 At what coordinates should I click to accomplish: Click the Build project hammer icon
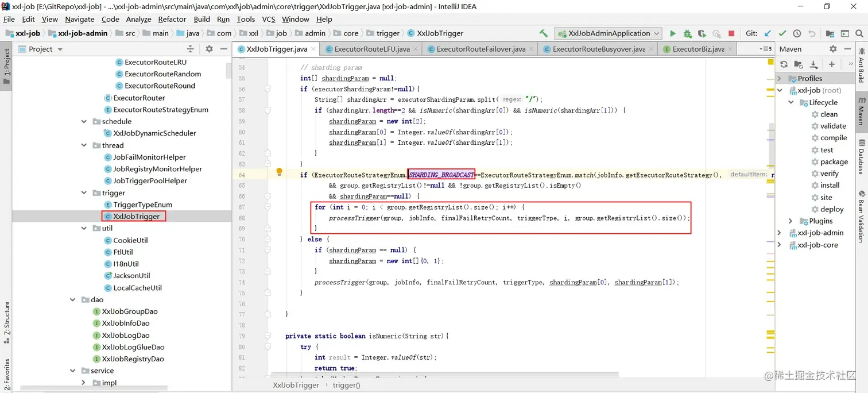point(544,33)
